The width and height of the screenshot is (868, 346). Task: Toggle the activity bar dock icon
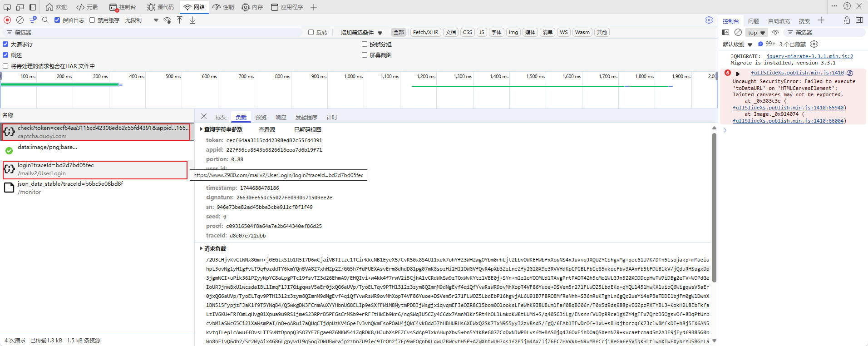pos(33,7)
